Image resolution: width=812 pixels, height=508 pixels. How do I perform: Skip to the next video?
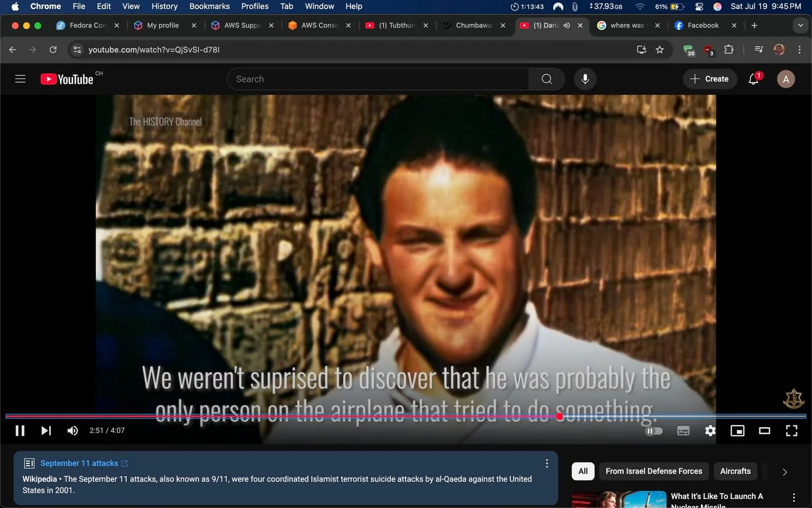point(46,431)
